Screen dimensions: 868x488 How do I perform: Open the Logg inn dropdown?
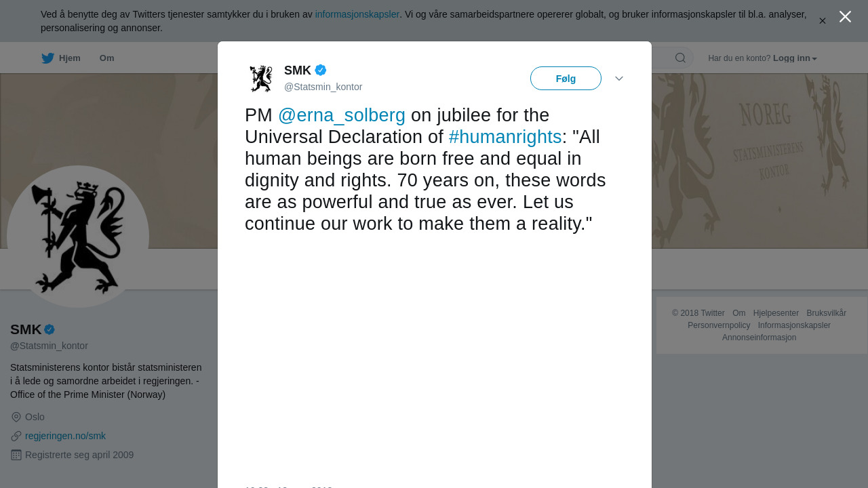click(x=795, y=58)
